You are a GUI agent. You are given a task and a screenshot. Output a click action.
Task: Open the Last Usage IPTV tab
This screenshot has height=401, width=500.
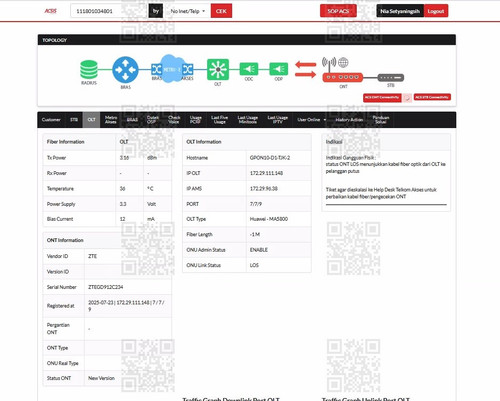point(278,120)
